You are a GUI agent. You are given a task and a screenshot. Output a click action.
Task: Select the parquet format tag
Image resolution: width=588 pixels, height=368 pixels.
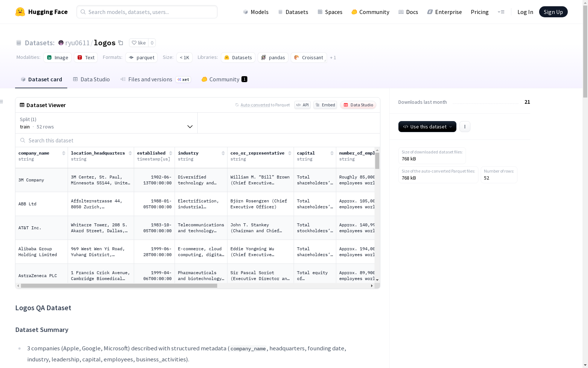141,57
